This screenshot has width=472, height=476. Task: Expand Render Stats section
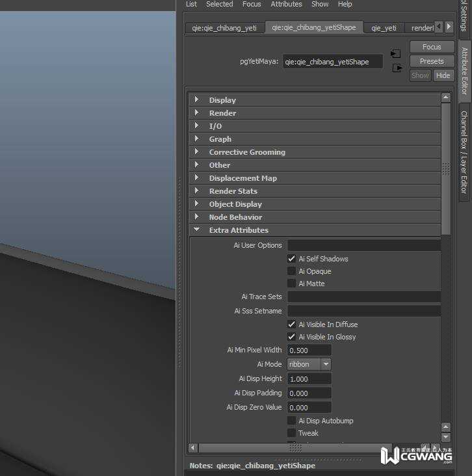point(315,191)
